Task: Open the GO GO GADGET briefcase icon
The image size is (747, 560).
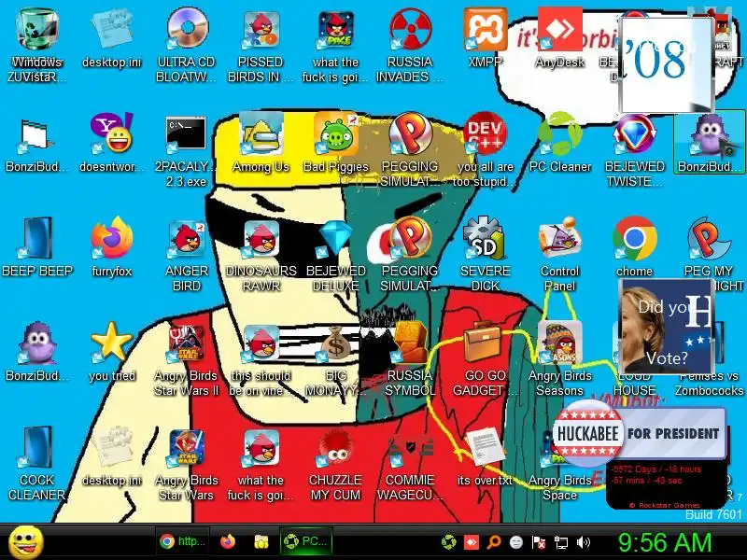Action: (x=485, y=343)
